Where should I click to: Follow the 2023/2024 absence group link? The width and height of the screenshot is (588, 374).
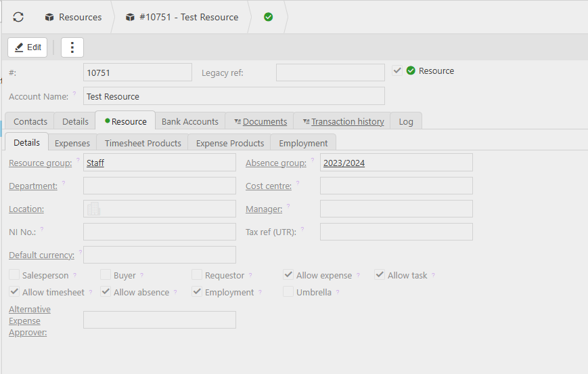[344, 163]
